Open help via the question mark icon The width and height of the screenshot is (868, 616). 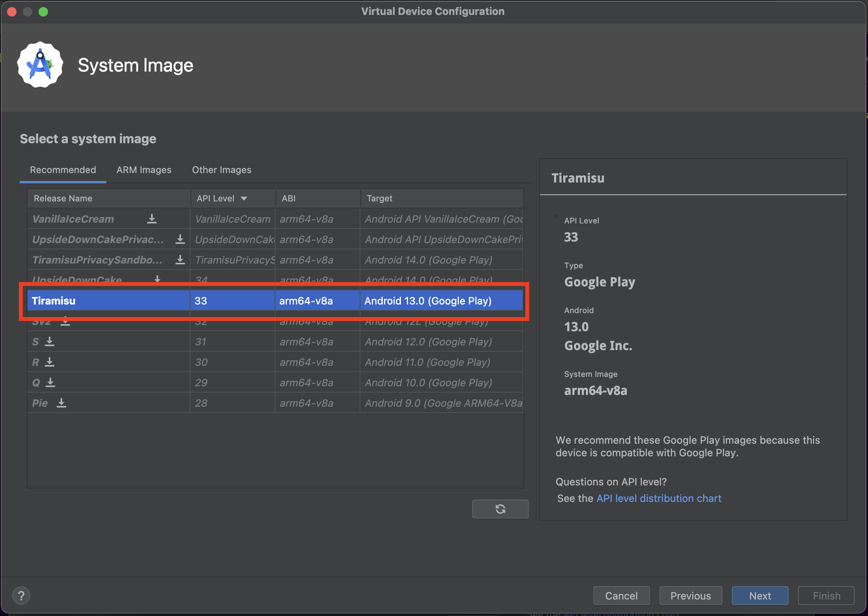(21, 596)
